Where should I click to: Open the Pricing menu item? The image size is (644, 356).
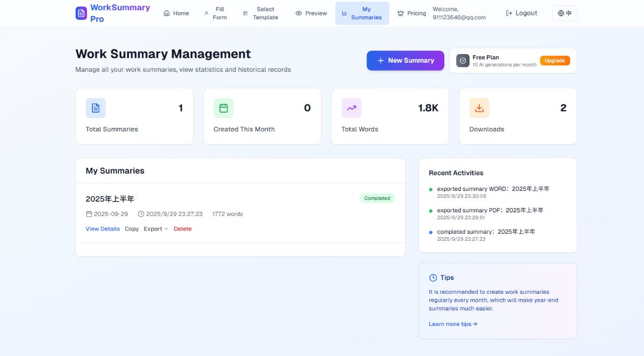pyautogui.click(x=412, y=13)
